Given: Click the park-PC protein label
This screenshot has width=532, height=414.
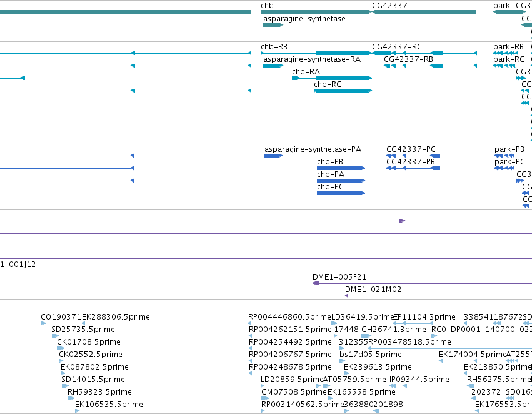Looking at the screenshot, I should [x=509, y=162].
